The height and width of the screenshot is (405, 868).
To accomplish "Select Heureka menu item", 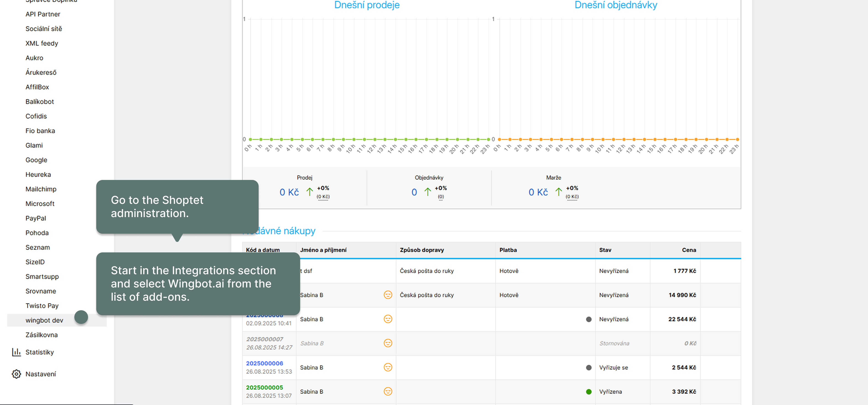I will click(x=38, y=174).
